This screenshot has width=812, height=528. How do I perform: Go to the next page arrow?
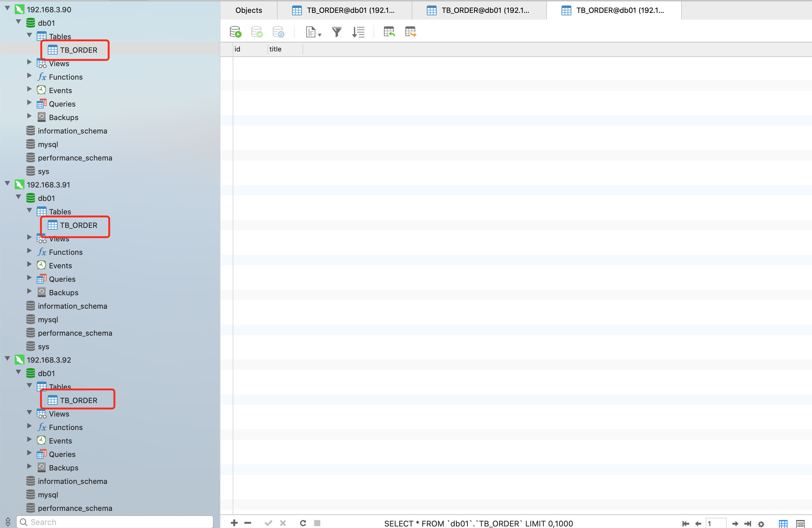735,524
